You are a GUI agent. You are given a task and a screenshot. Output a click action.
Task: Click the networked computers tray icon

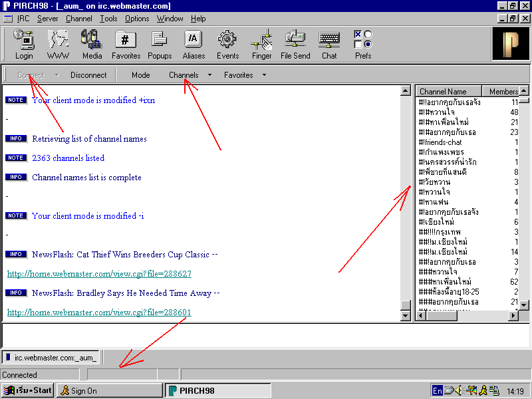[x=494, y=390]
